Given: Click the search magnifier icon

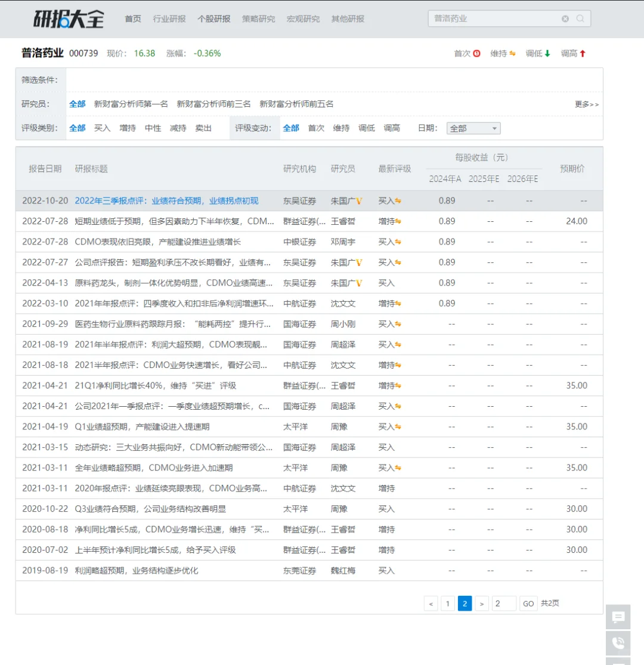Looking at the screenshot, I should [580, 18].
